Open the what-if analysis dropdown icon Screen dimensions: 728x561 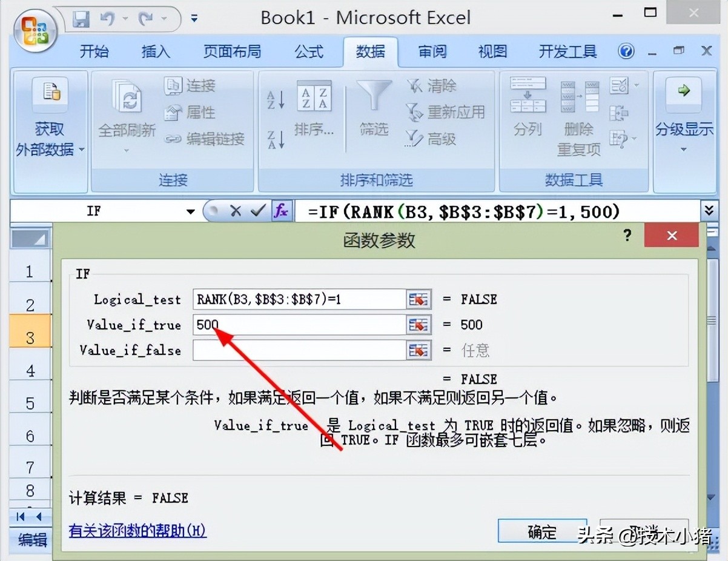pyautogui.click(x=623, y=139)
